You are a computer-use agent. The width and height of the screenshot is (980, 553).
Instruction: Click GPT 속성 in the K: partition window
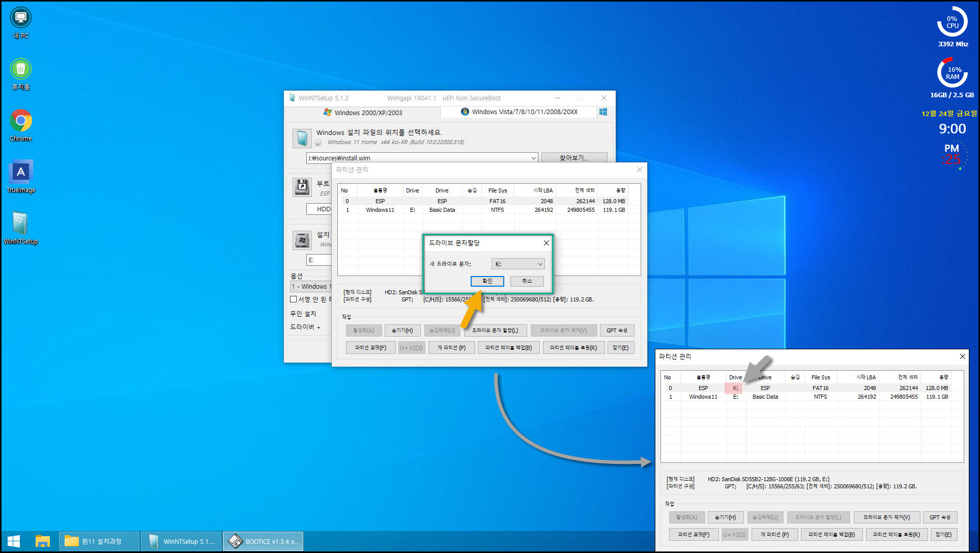tap(940, 517)
